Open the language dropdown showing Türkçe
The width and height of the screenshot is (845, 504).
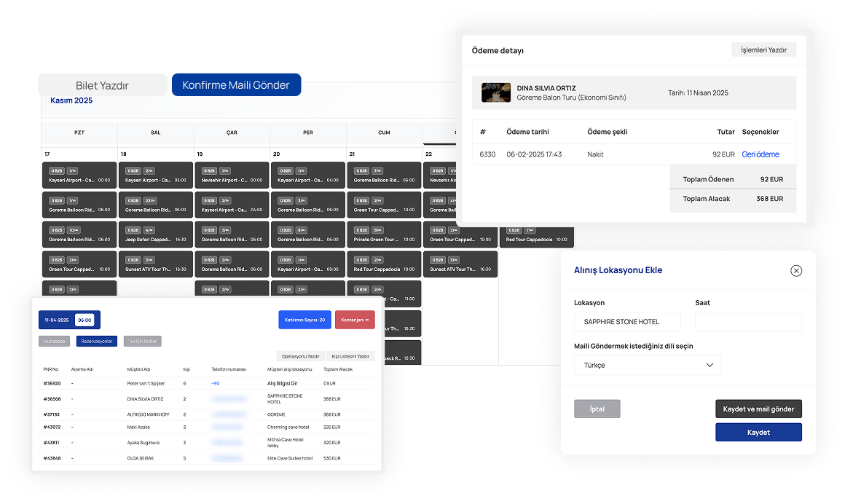(647, 365)
